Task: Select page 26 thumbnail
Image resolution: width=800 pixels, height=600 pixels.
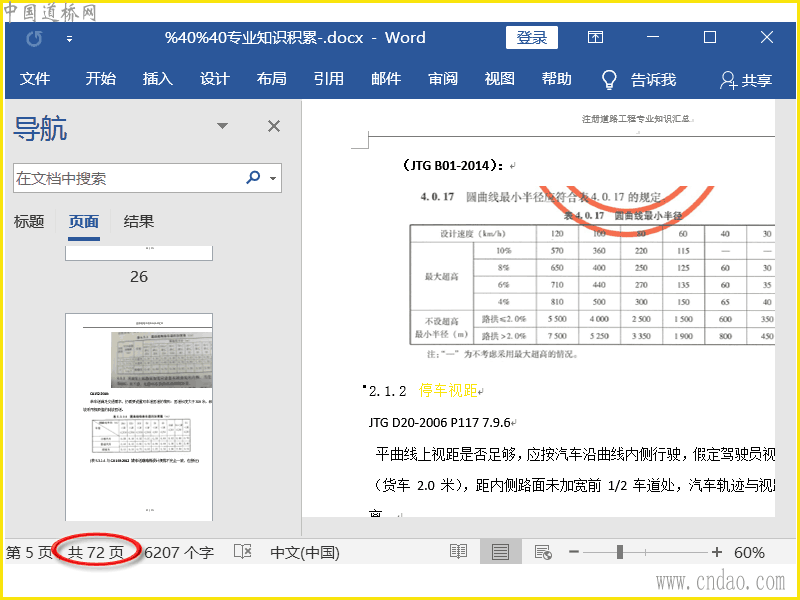Action: pyautogui.click(x=139, y=254)
